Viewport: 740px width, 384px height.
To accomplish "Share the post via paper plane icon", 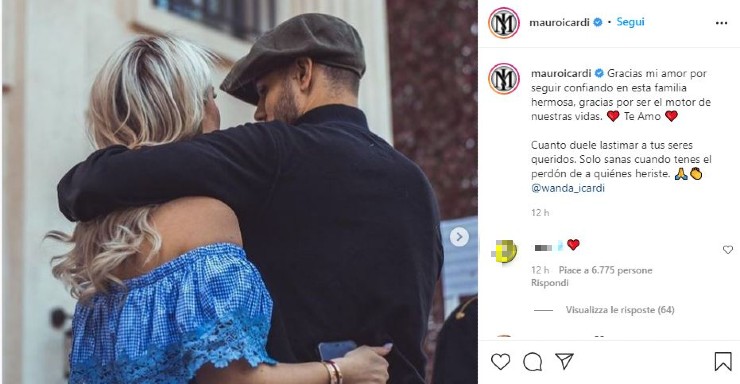I will click(x=564, y=361).
